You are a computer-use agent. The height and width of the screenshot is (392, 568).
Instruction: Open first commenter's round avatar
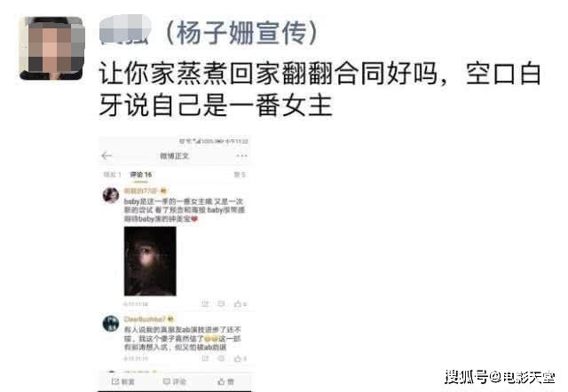pos(111,195)
